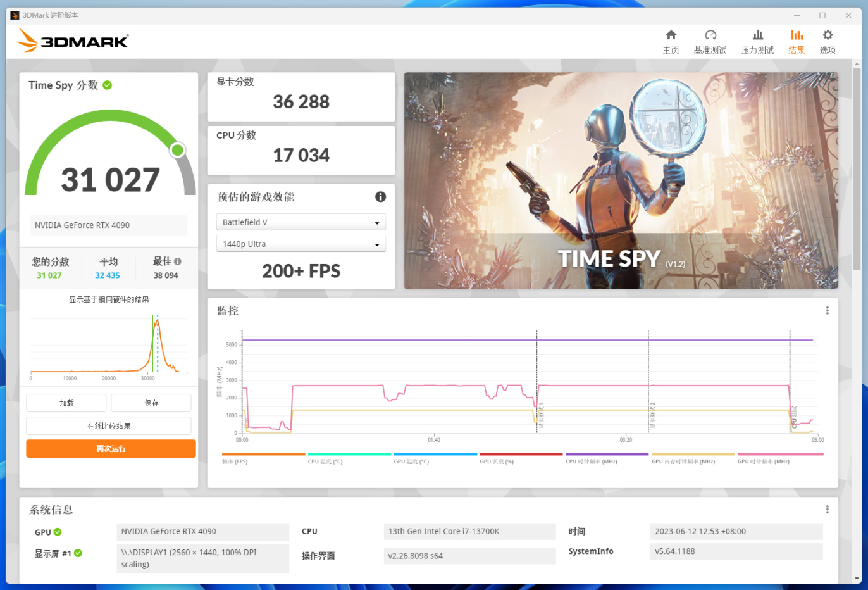This screenshot has height=590, width=868.
Task: Click the 2023-06-12 12:53 time field
Action: pyautogui.click(x=736, y=532)
